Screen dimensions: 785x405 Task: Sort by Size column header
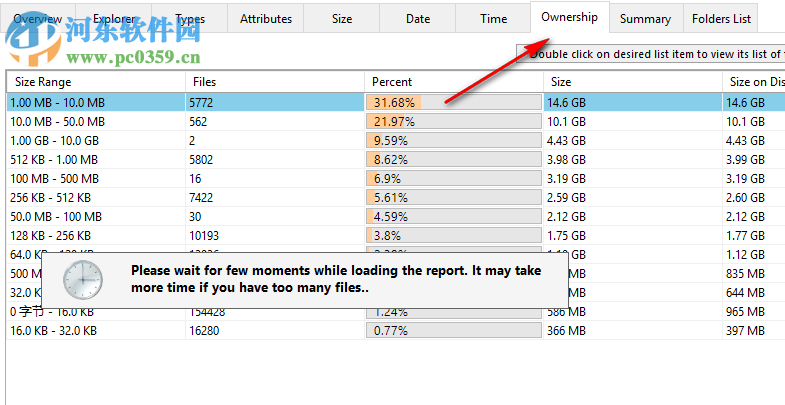point(633,82)
